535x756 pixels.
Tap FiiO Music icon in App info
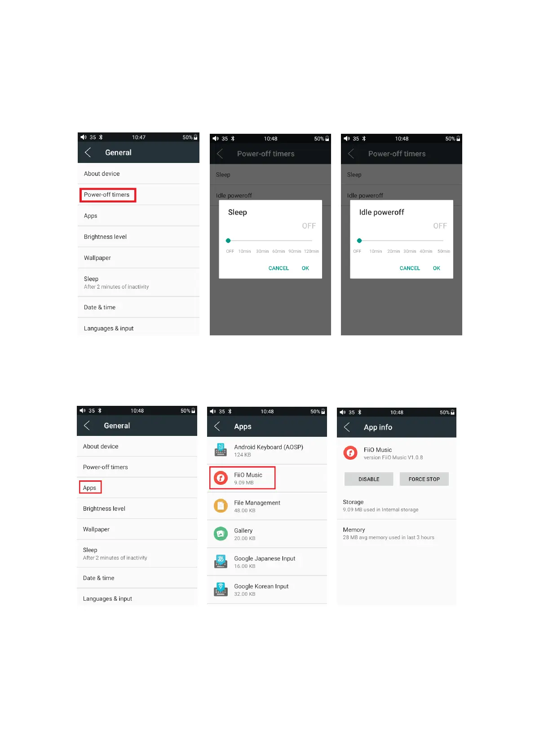pyautogui.click(x=350, y=453)
